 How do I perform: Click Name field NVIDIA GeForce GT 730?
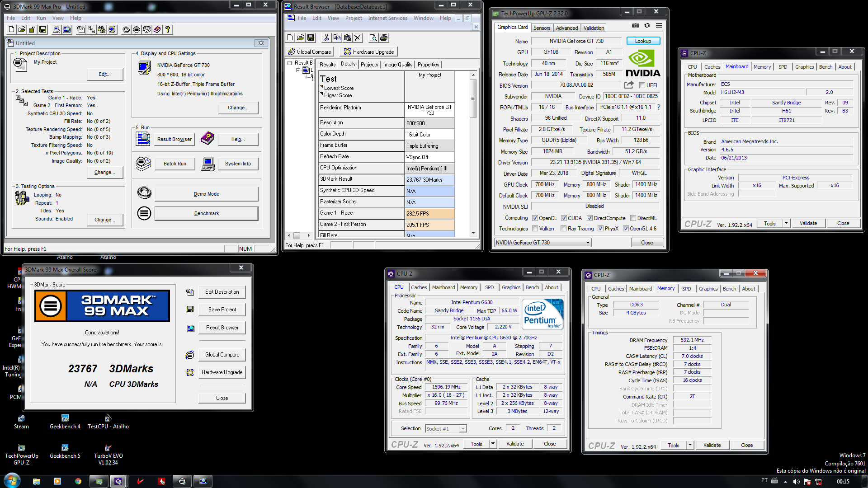[x=576, y=41]
